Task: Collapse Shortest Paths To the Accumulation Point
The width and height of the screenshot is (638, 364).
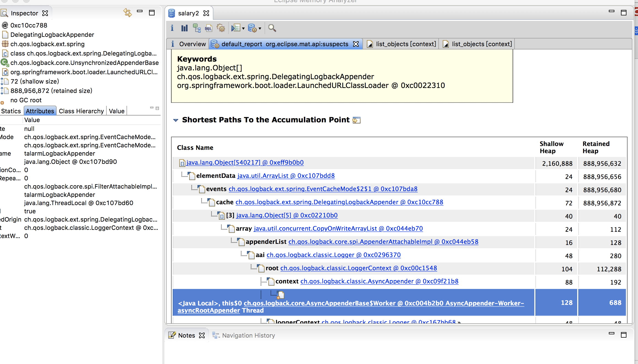Action: [x=176, y=120]
